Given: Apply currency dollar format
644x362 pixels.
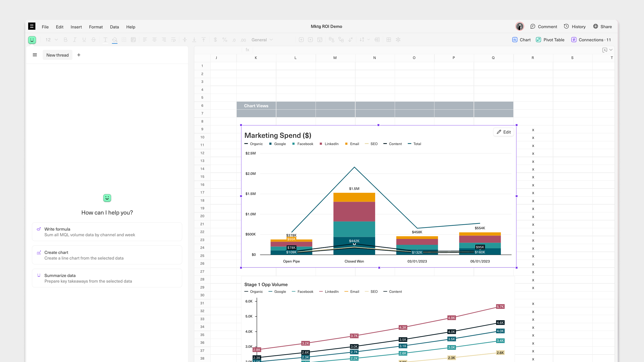Looking at the screenshot, I should (x=215, y=40).
